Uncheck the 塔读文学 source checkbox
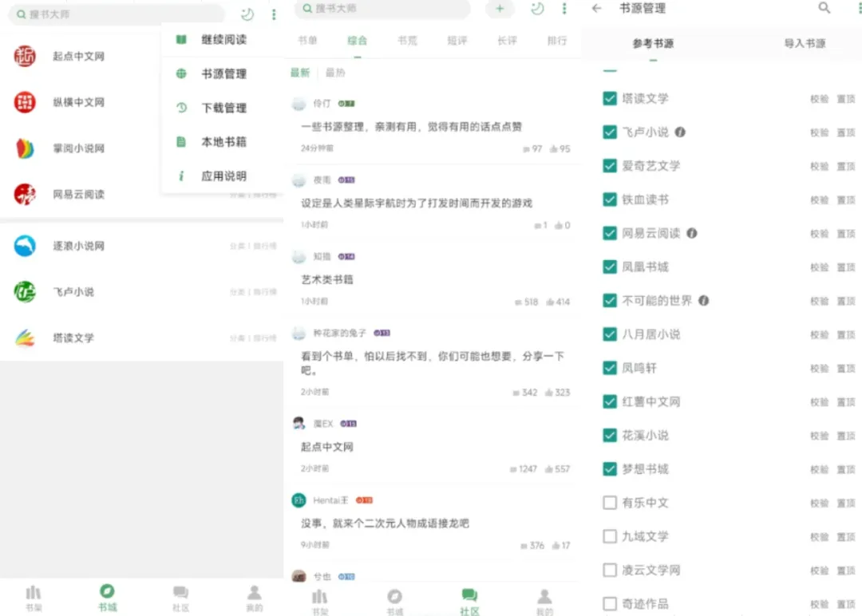This screenshot has width=862, height=616. (x=610, y=98)
